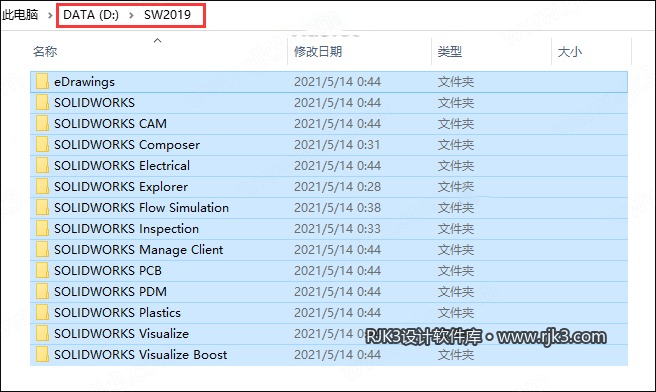Sort by 类型 column header

point(450,52)
